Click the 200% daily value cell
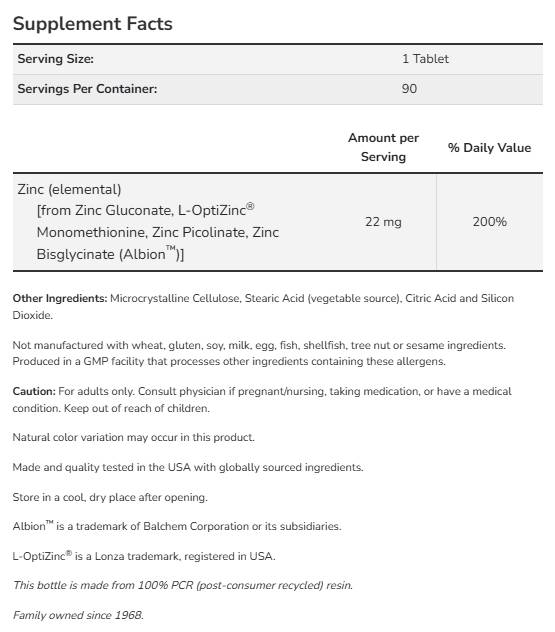The height and width of the screenshot is (632, 555). (x=490, y=222)
